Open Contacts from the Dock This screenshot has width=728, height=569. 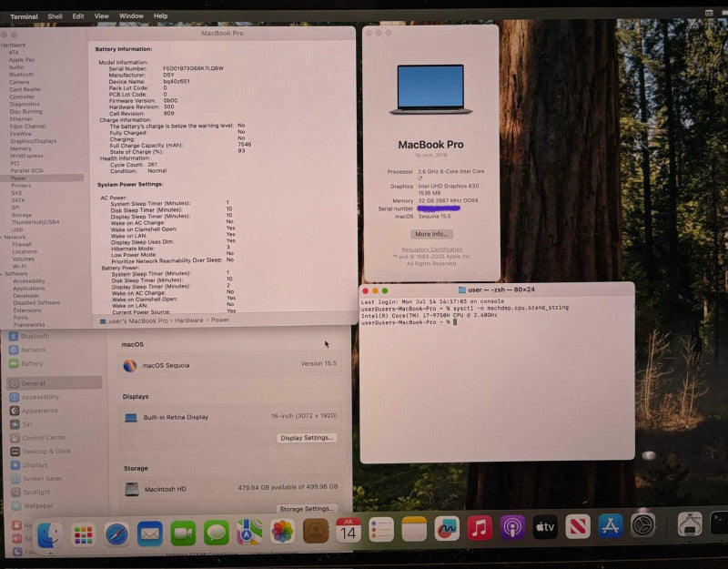[x=316, y=531]
